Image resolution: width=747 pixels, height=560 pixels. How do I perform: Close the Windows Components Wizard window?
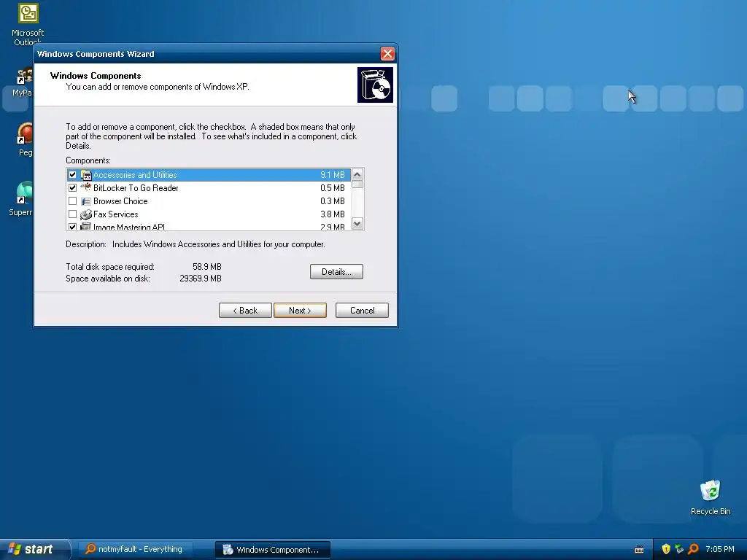tap(387, 54)
